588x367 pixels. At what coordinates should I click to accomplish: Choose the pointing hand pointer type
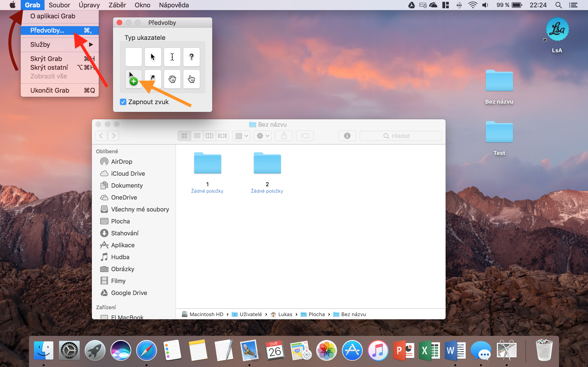coord(192,79)
